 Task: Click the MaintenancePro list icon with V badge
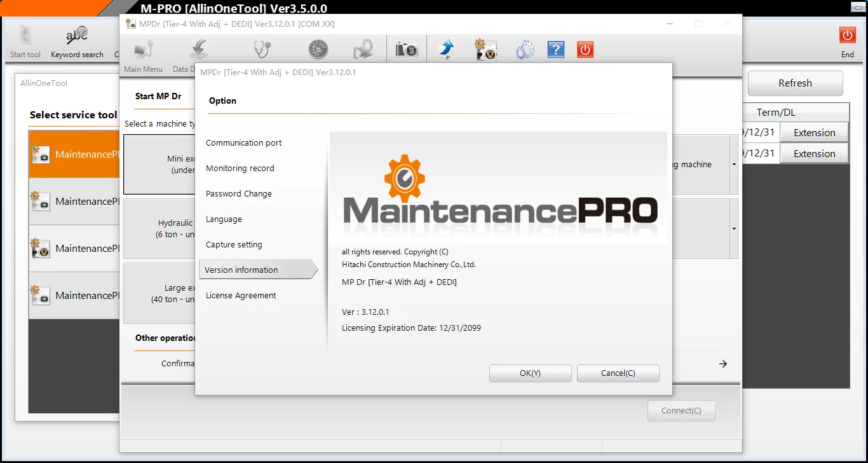coord(41,249)
